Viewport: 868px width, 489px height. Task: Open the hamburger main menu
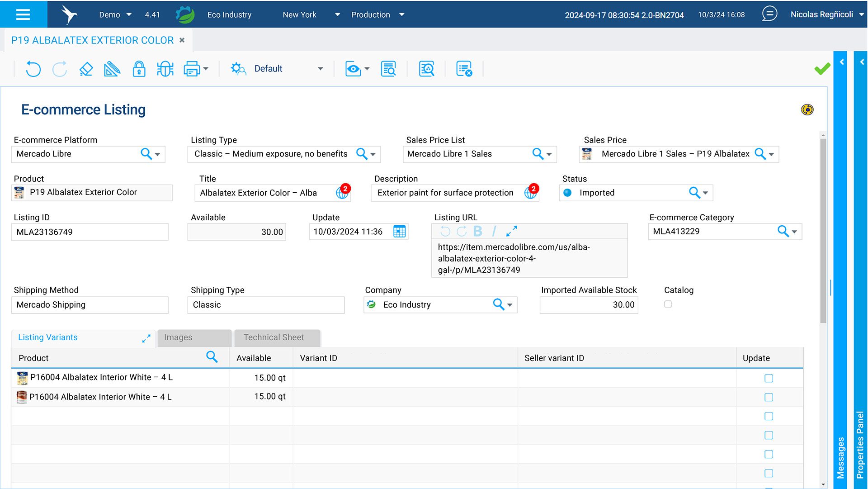23,14
